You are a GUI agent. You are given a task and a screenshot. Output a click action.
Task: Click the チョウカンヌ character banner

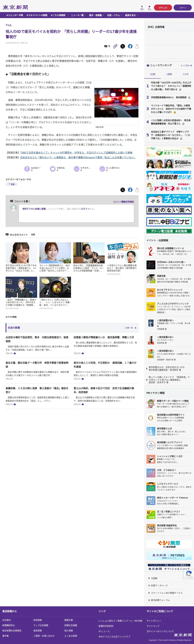point(169,198)
